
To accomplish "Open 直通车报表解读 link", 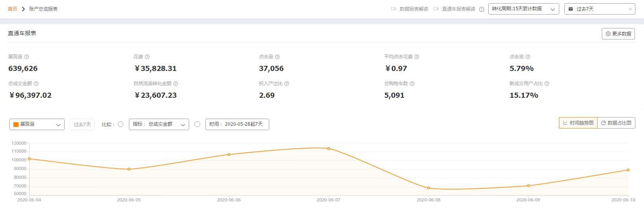I will click(459, 9).
